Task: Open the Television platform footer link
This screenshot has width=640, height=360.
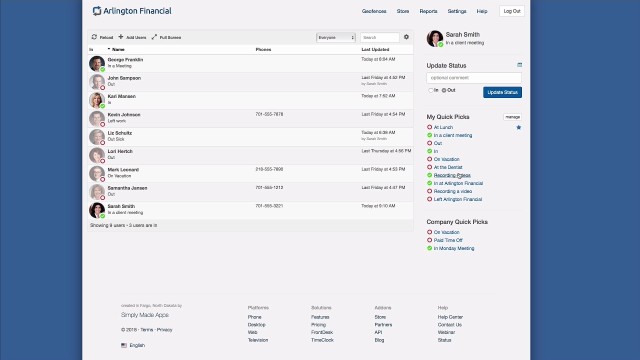Action: coord(258,340)
